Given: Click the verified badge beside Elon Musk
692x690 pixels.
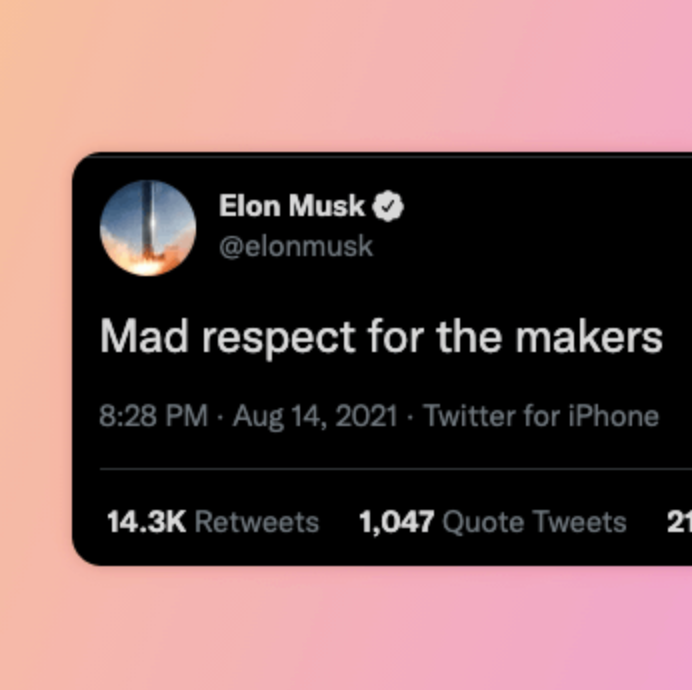Looking at the screenshot, I should pyautogui.click(x=388, y=207).
